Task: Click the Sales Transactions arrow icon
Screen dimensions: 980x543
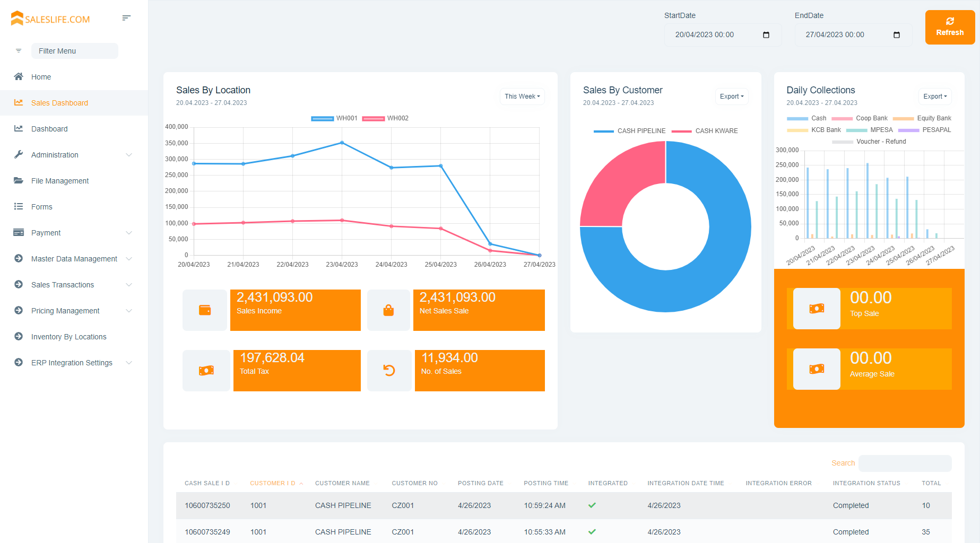Action: pos(19,284)
